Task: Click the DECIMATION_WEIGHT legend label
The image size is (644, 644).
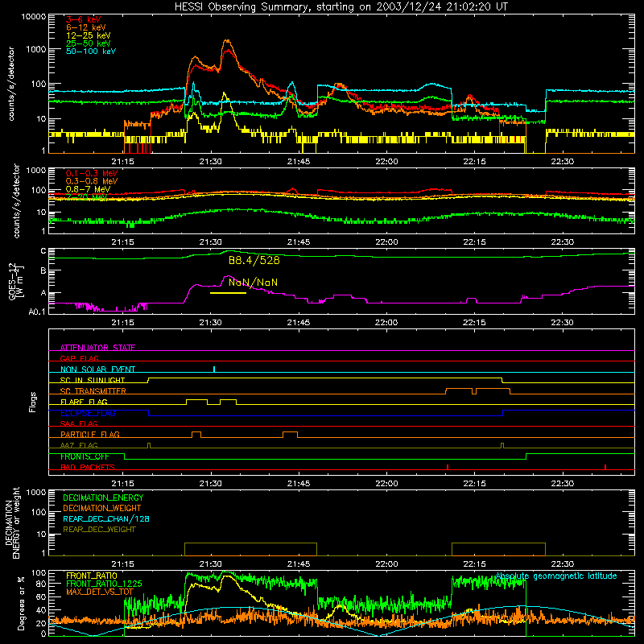Action: 102,508
